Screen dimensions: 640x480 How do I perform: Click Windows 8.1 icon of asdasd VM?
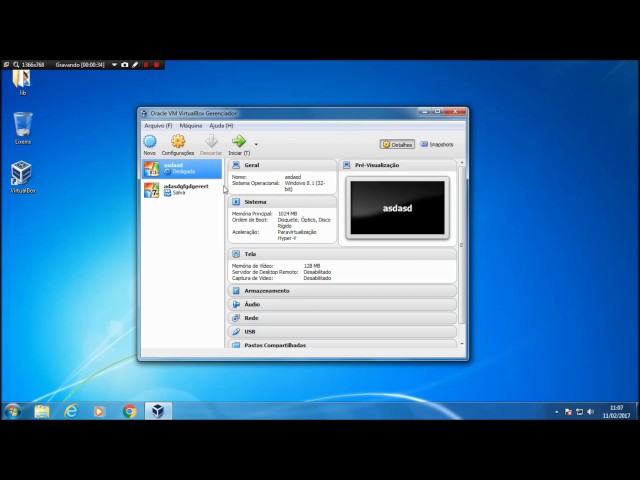click(151, 169)
